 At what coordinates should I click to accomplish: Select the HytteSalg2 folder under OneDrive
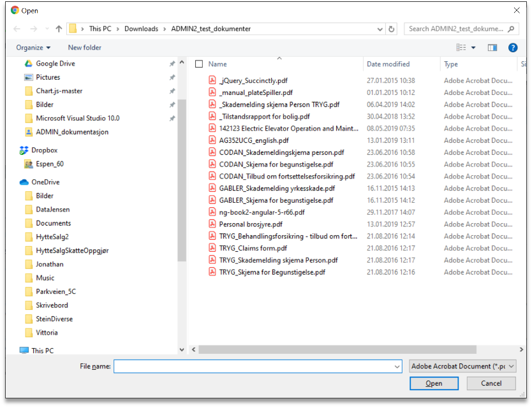point(52,237)
